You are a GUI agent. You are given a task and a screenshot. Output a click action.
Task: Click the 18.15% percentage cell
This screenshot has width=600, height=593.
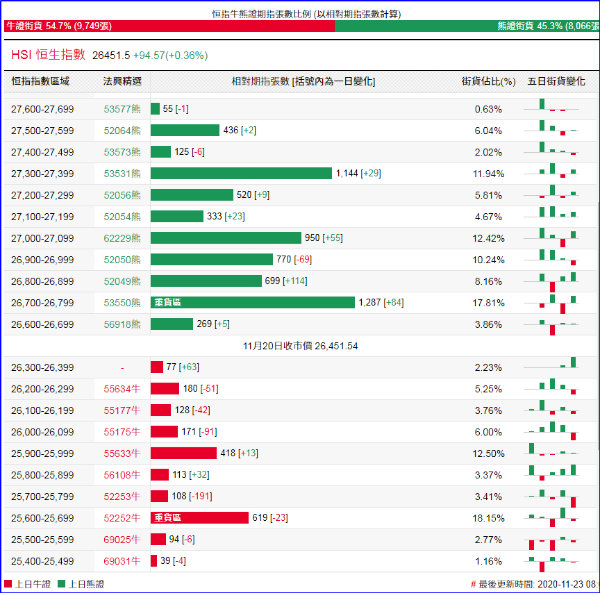488,518
